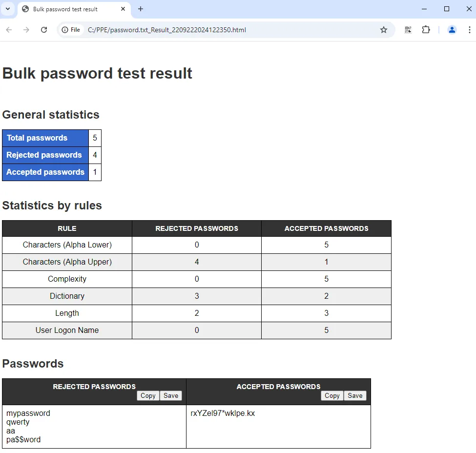
Task: Click the 'Accepted passwords' label cell
Action: tap(45, 172)
